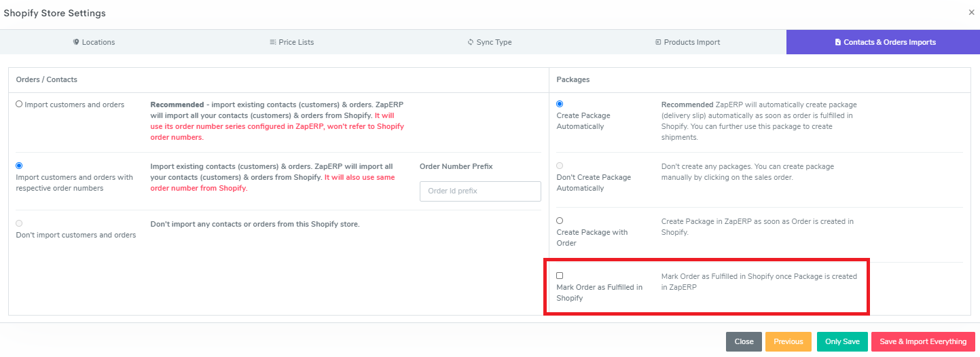
Task: Enable Mark Order as Fulfilled in Shopify checkbox
Action: click(x=560, y=276)
